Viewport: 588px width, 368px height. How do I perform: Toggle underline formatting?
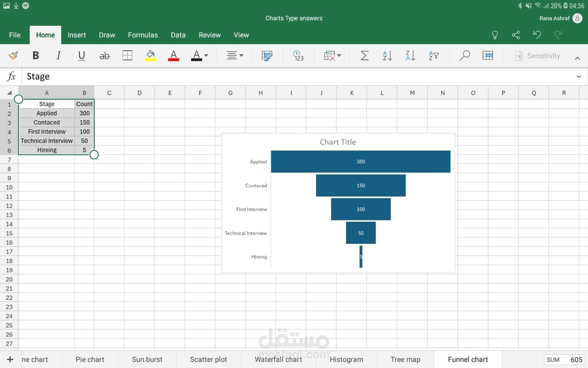click(82, 56)
